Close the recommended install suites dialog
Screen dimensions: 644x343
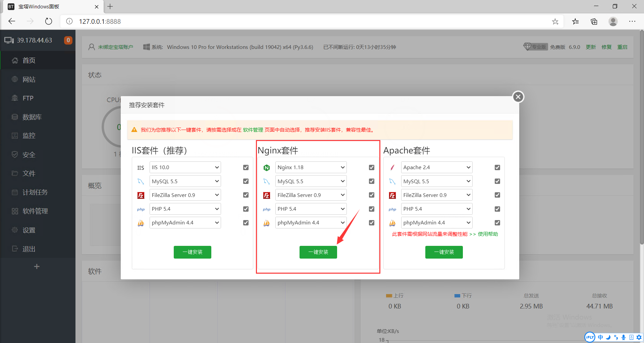[x=518, y=97]
